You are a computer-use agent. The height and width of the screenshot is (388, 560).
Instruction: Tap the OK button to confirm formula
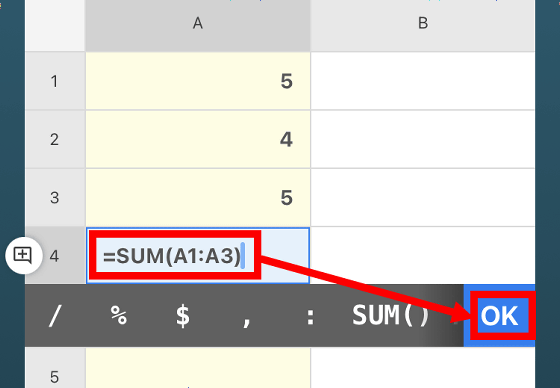499,316
